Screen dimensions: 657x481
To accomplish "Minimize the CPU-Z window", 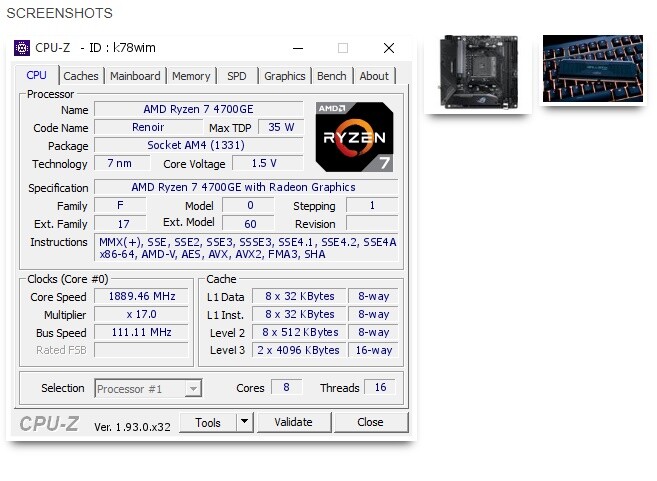I will click(x=298, y=48).
